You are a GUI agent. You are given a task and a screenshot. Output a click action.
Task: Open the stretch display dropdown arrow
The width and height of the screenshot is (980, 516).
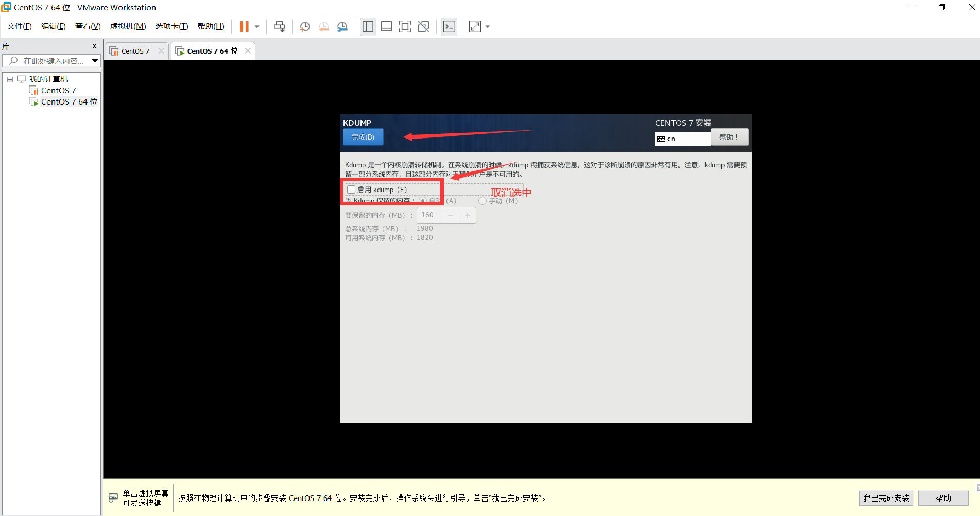point(488,26)
